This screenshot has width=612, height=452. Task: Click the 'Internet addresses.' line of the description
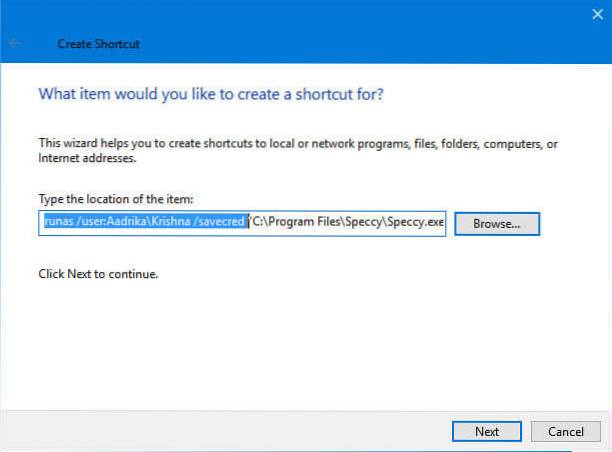pos(88,158)
